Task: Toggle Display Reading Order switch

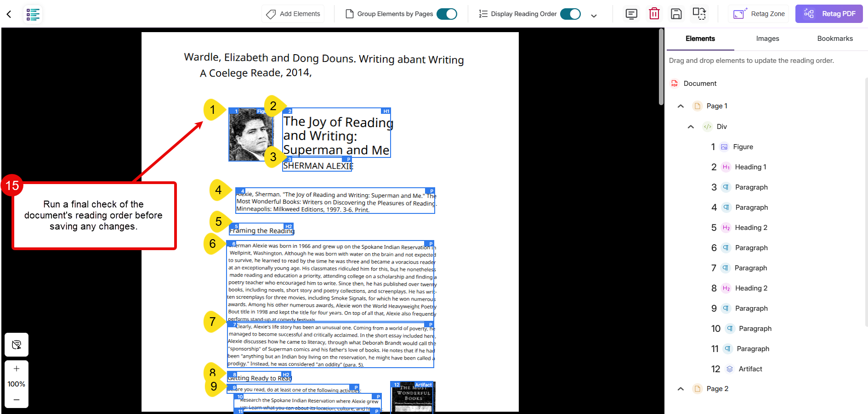Action: point(570,14)
